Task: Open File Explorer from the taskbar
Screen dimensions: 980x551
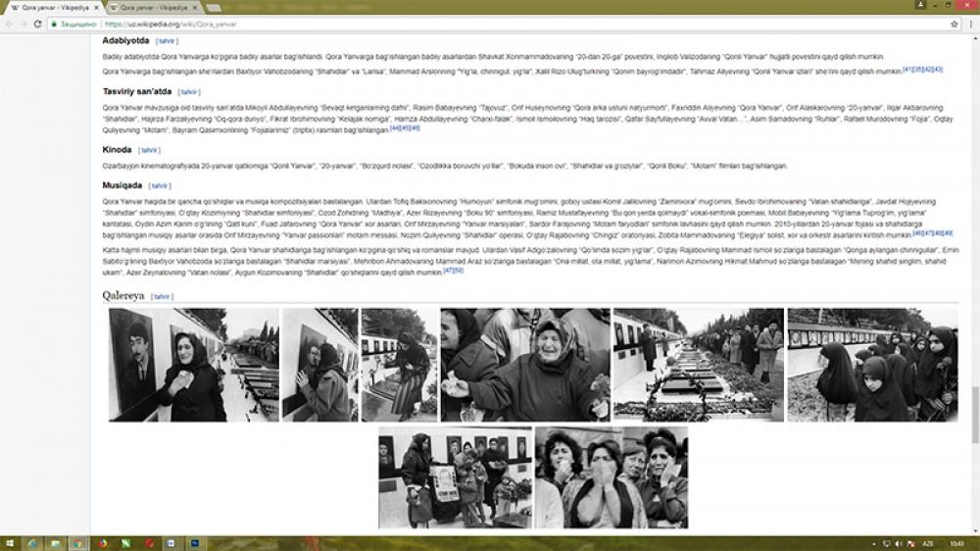Action: pyautogui.click(x=56, y=542)
